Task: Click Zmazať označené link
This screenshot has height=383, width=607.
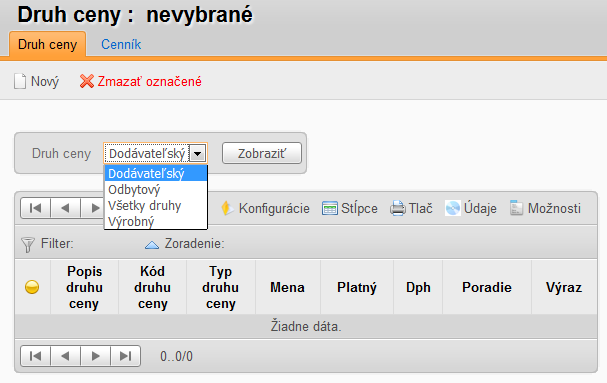Action: [149, 82]
